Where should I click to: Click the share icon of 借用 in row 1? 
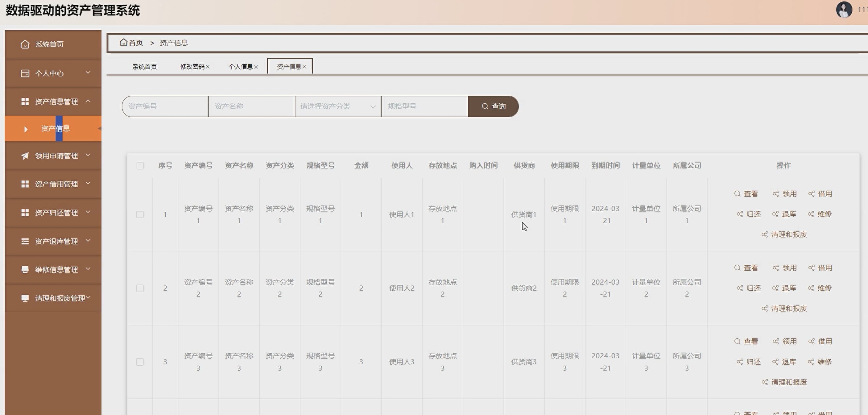coord(811,194)
